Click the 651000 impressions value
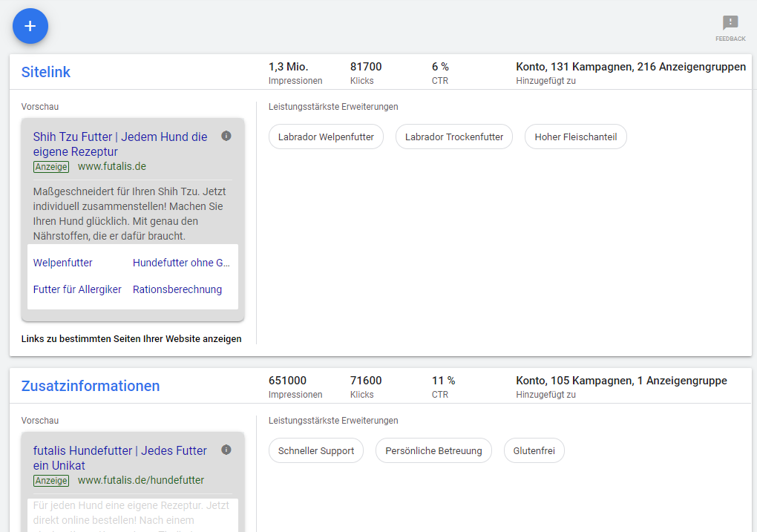Viewport: 757px width, 532px height. pos(288,381)
